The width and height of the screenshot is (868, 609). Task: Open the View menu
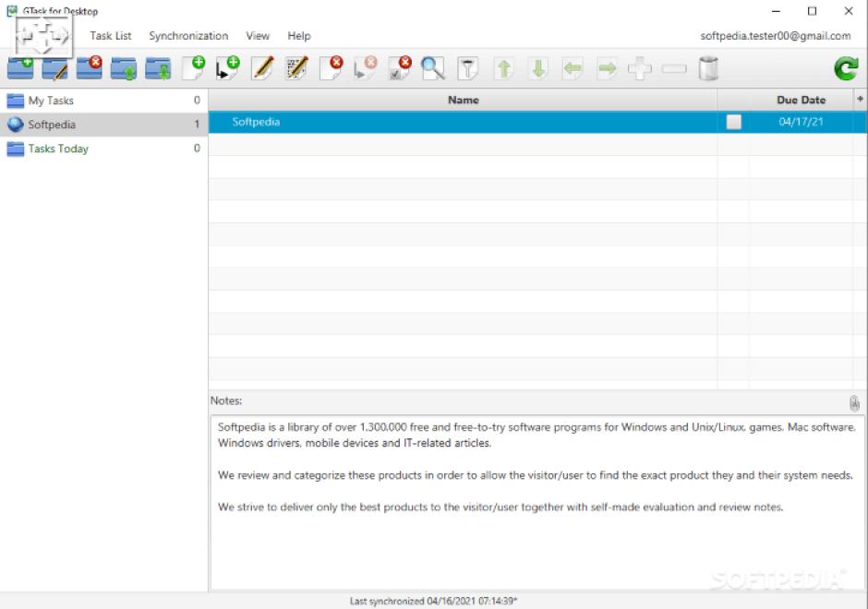point(258,36)
